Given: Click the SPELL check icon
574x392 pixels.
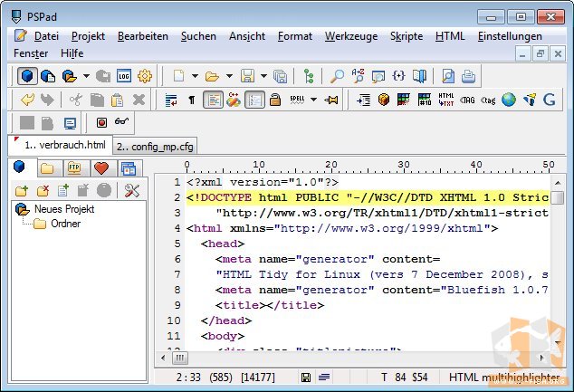Looking at the screenshot, I should pos(297,100).
